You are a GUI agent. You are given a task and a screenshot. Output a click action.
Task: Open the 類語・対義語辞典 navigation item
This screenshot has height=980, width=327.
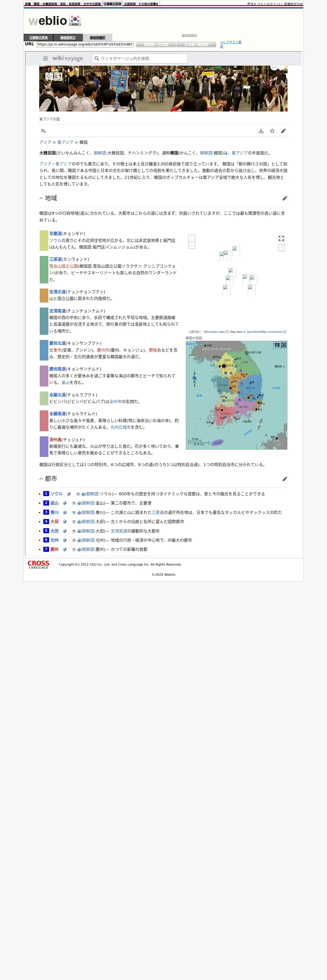[x=45, y=4]
